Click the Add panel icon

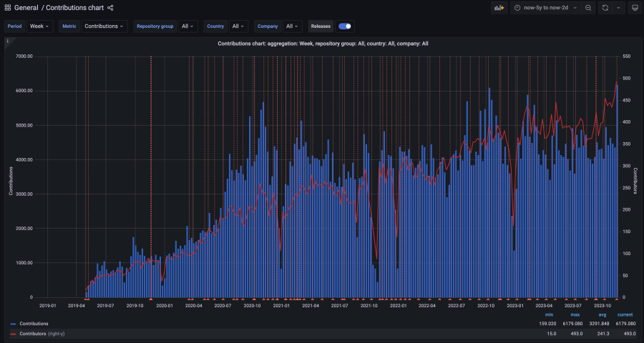tap(499, 8)
